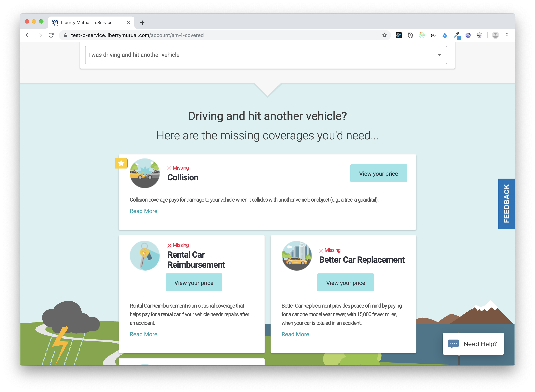
Task: Open the blue FEEDBACK side tab
Action: click(x=506, y=204)
